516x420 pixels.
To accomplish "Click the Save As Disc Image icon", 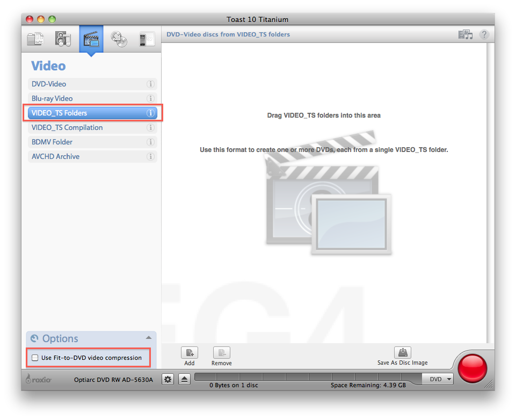I will [x=403, y=352].
